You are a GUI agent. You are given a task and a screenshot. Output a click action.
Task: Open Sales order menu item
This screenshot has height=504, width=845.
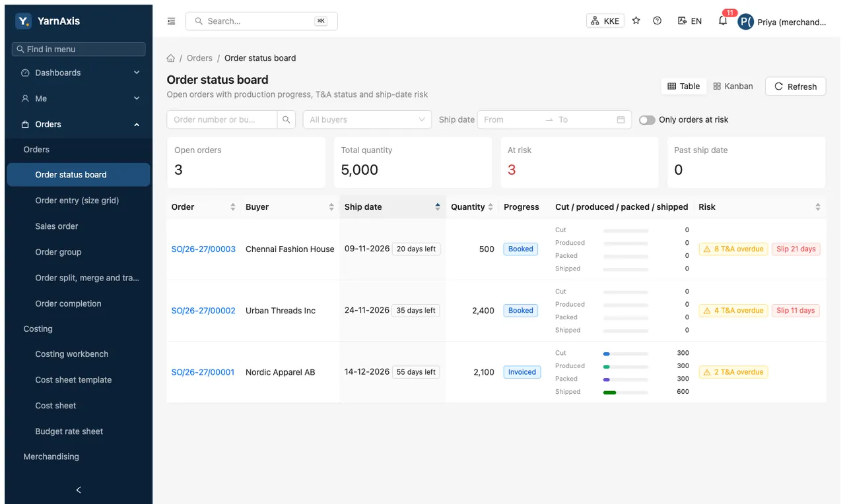coord(79,226)
